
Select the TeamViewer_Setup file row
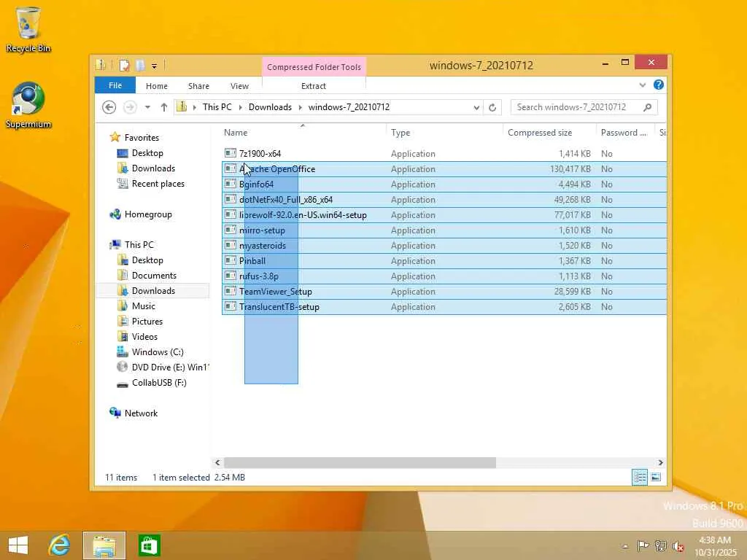444,292
